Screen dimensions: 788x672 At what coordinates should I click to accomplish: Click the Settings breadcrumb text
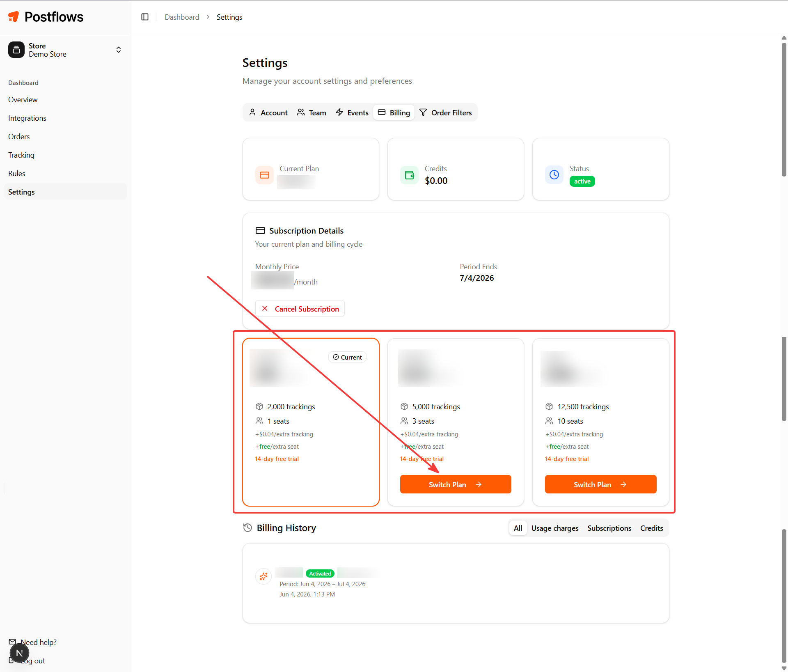[x=229, y=17]
